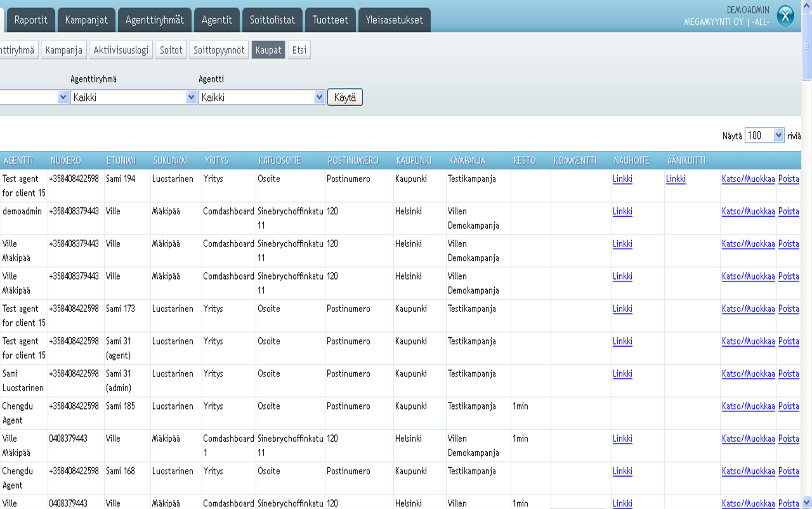Click Katso/Muokkaa in demoadmin row
The width and height of the screenshot is (812, 509).
[749, 211]
